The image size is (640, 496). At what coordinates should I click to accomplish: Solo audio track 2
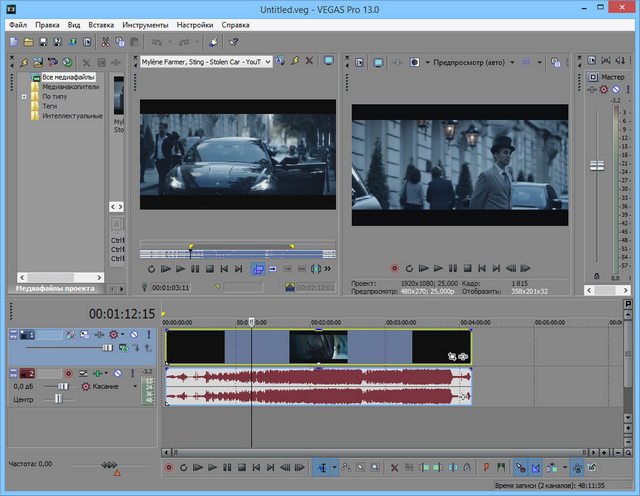[132, 373]
